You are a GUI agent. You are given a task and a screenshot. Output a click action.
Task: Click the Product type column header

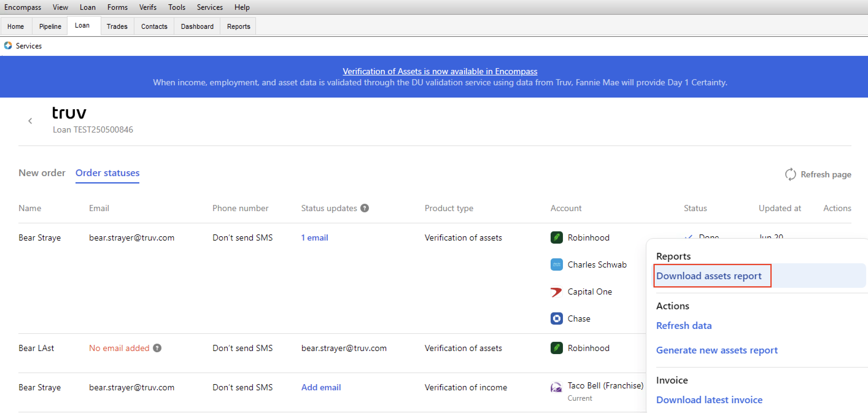449,208
